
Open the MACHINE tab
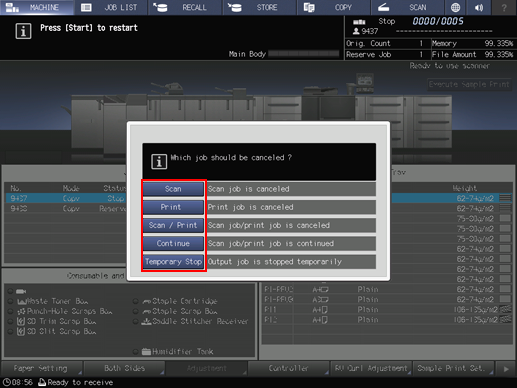pos(37,7)
